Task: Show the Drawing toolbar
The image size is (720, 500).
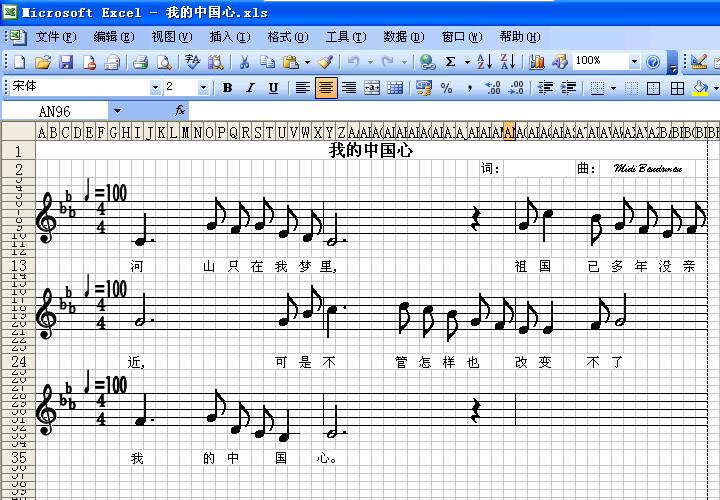Action: pyautogui.click(x=560, y=62)
